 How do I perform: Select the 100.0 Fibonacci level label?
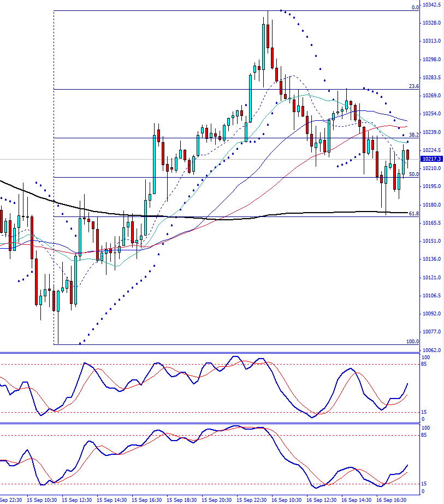pos(411,341)
